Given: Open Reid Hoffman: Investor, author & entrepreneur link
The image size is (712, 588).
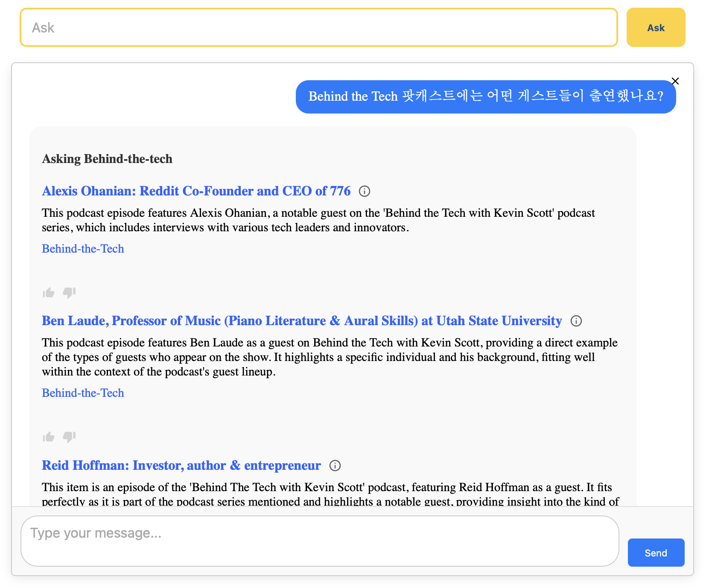Looking at the screenshot, I should tap(181, 465).
